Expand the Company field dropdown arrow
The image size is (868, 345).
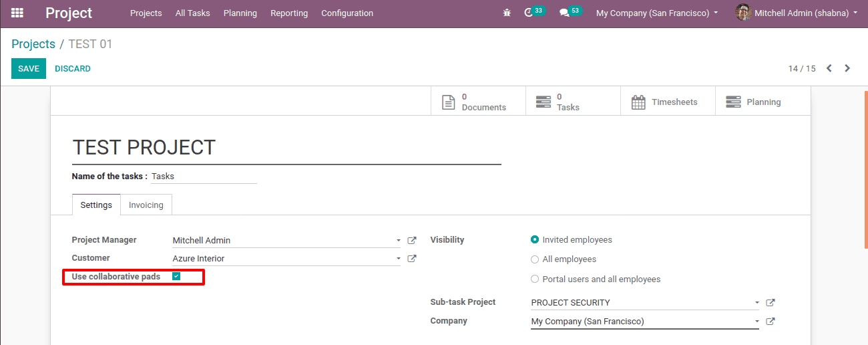point(756,321)
